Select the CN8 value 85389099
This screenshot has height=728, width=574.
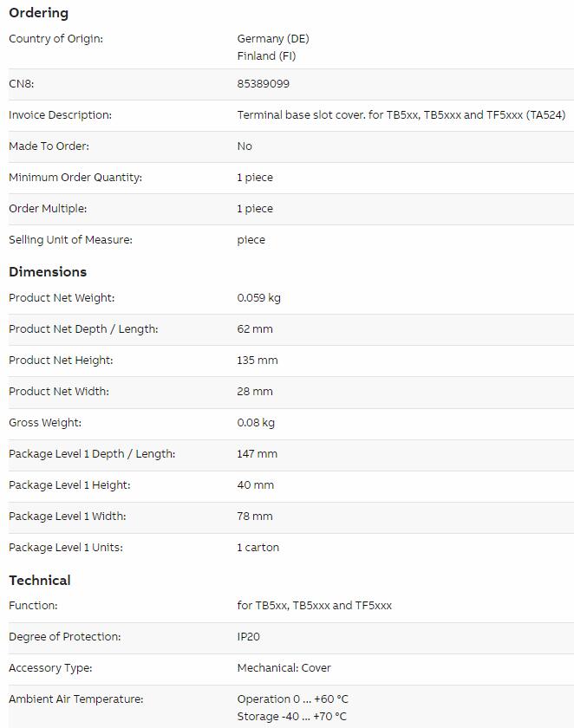pos(264,83)
